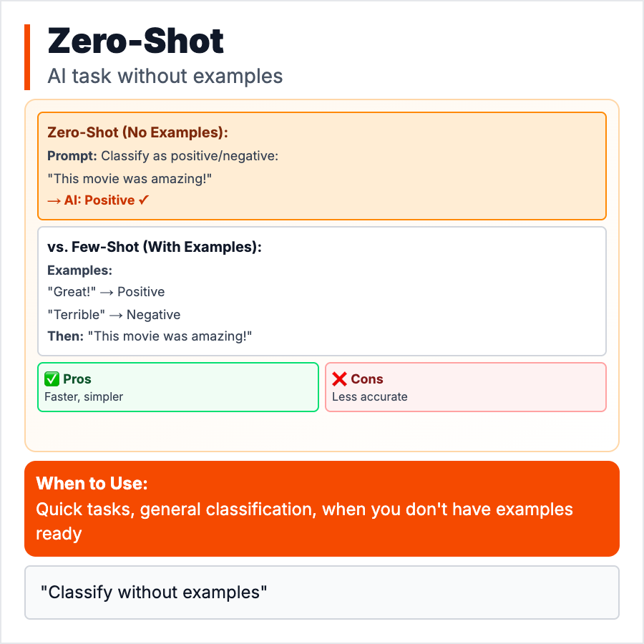Click the 'AI task without examples' subtitle

tap(165, 76)
